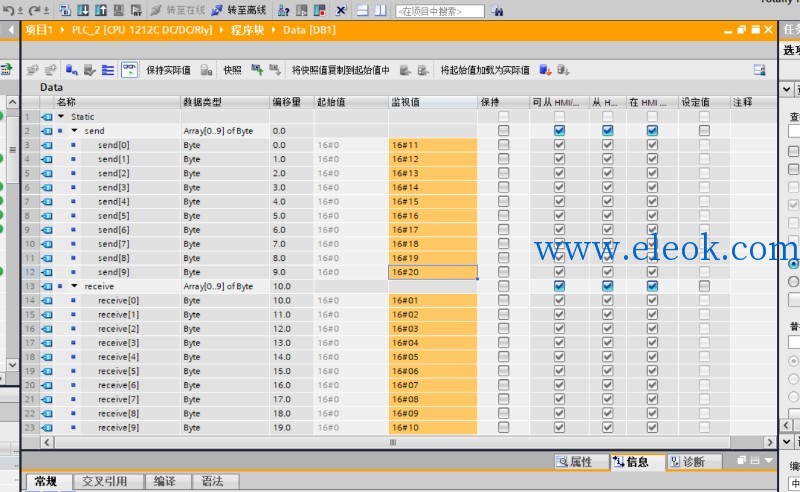Click horizontal scrollbar right arrow
The width and height of the screenshot is (800, 492).
click(770, 442)
